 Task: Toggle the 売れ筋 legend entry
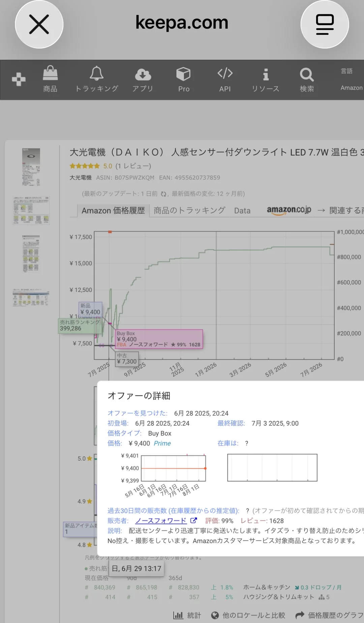(x=95, y=568)
